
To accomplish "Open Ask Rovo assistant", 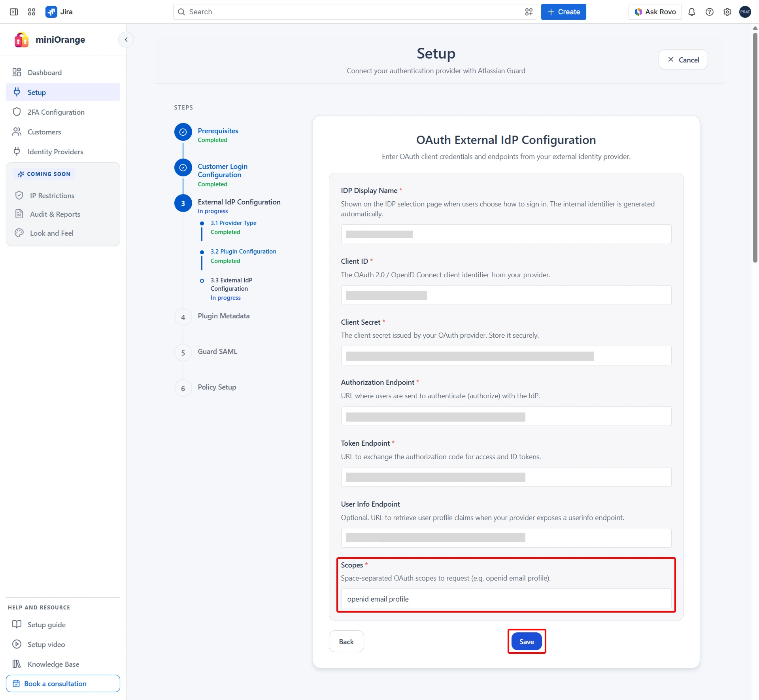I will pyautogui.click(x=655, y=12).
